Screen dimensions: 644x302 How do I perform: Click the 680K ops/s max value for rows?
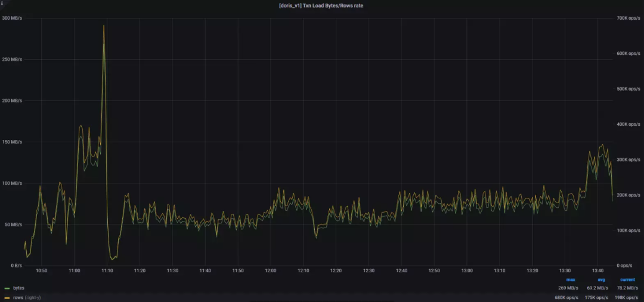pyautogui.click(x=565, y=297)
